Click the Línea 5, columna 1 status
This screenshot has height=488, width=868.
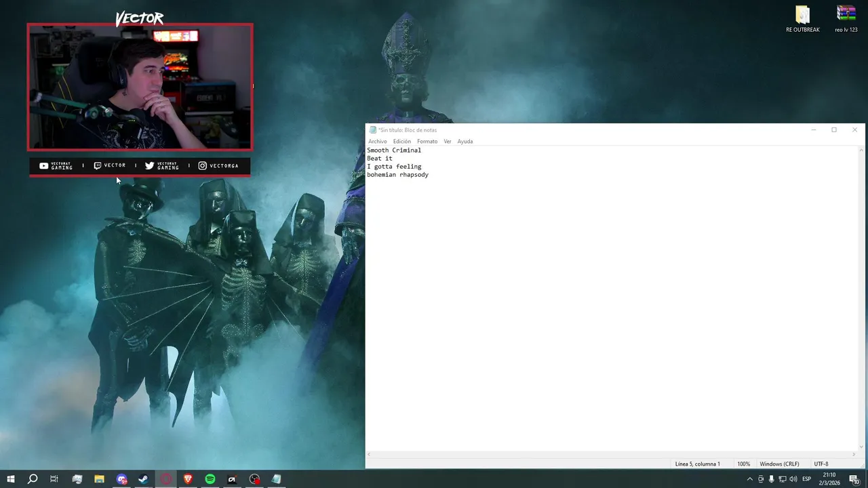coord(697,464)
